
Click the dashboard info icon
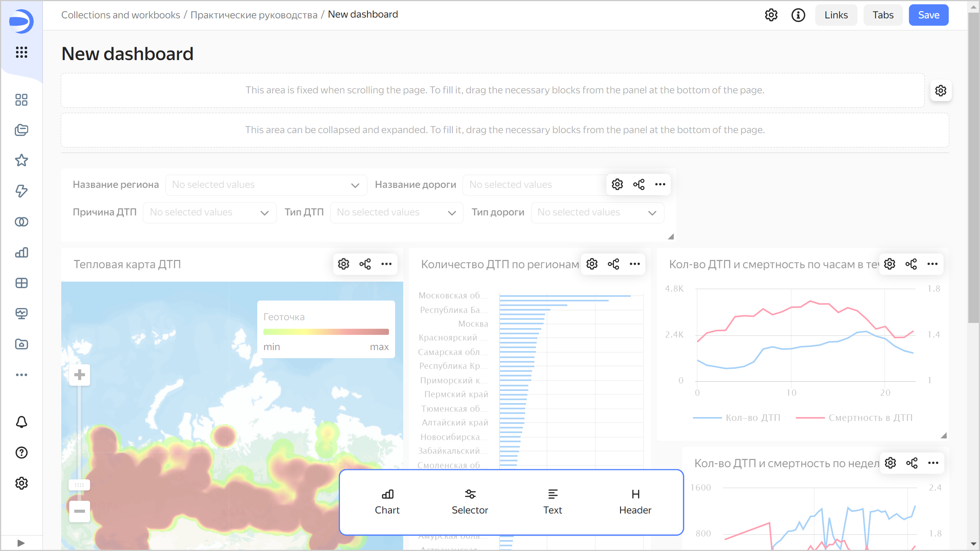pyautogui.click(x=798, y=15)
